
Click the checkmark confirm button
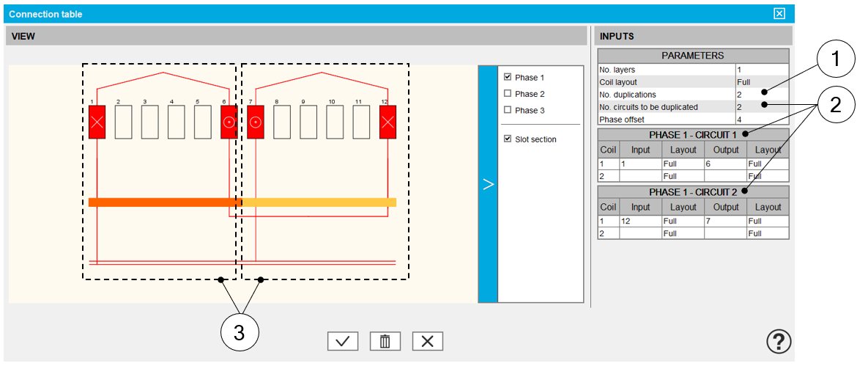[342, 341]
